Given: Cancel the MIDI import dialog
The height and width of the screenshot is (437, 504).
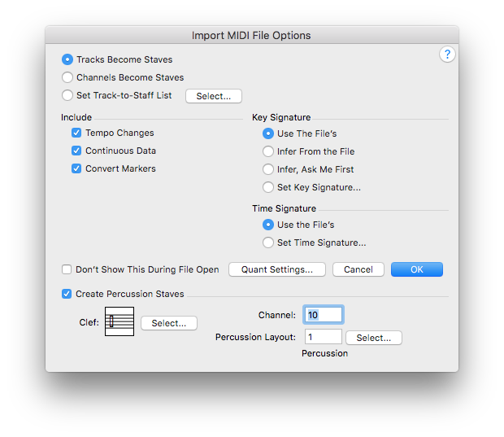Looking at the screenshot, I should [x=358, y=269].
